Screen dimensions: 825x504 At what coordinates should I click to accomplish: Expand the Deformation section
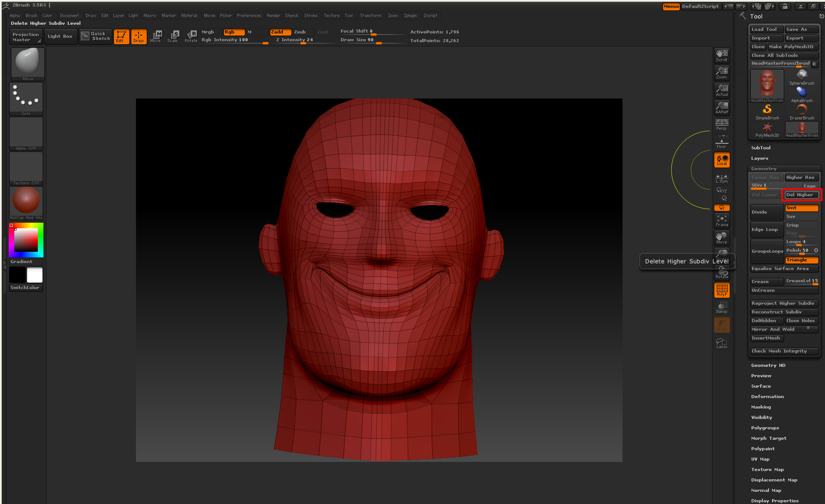tap(767, 397)
